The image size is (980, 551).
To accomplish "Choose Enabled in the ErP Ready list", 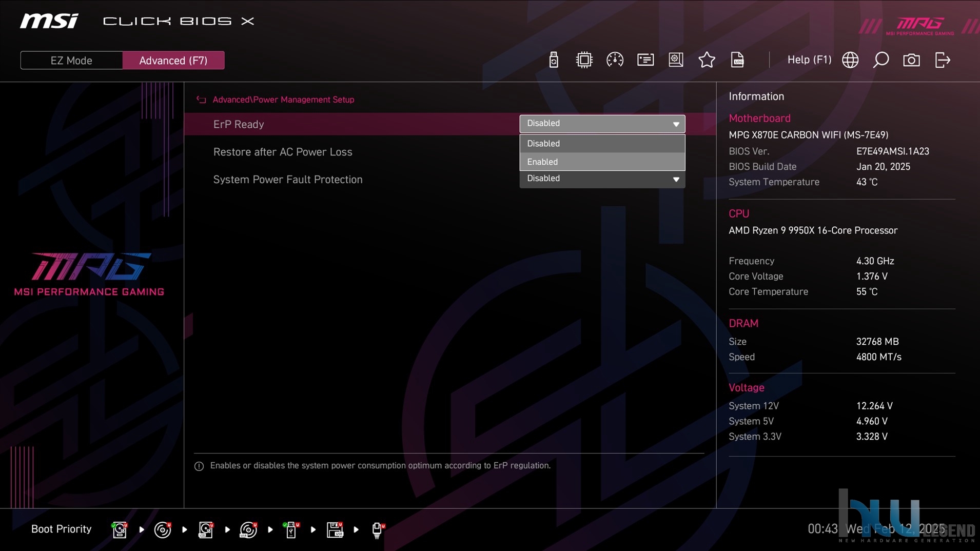I will tap(602, 162).
